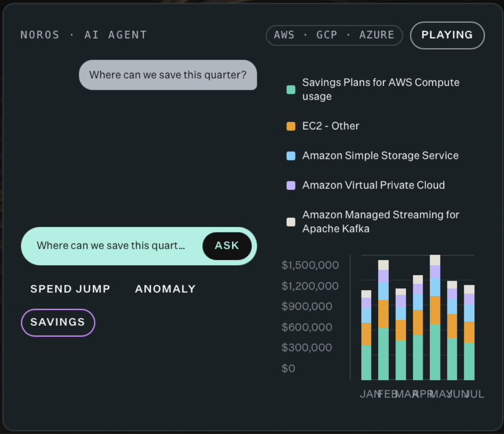Click the blue Simple Storage Service swatch
Image resolution: width=504 pixels, height=434 pixels.
coord(291,156)
